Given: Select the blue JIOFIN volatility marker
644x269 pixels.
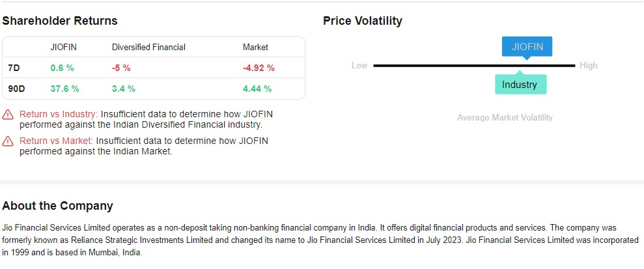Looking at the screenshot, I should tap(527, 47).
